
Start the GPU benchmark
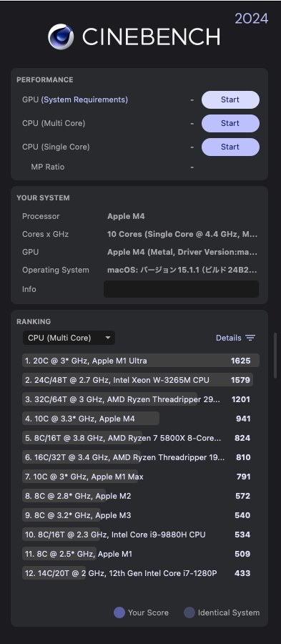230,99
